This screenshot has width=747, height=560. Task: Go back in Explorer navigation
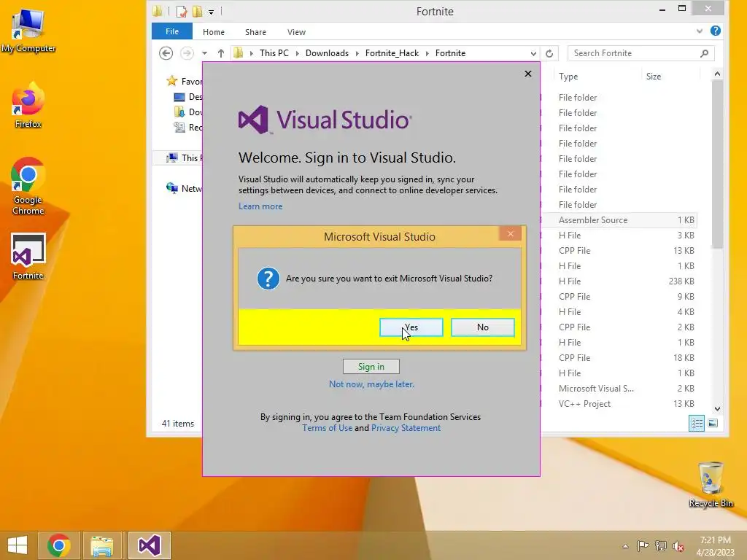166,52
